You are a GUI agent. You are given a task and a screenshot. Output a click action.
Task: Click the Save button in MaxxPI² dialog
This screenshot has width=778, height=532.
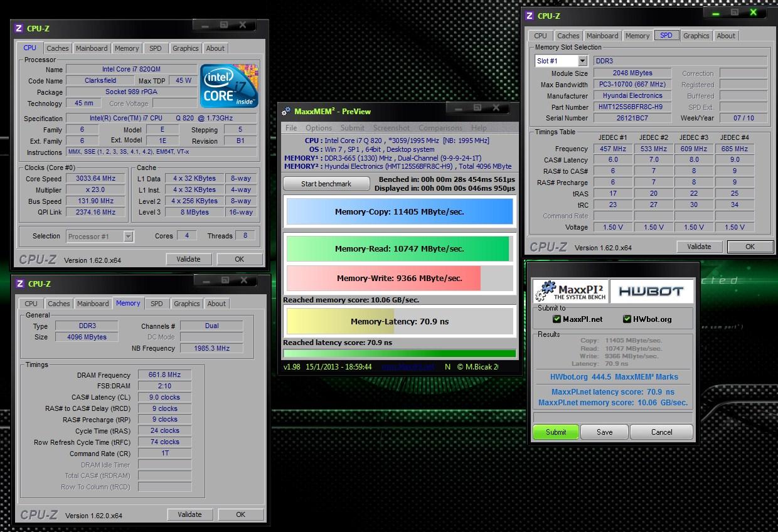tap(605, 432)
